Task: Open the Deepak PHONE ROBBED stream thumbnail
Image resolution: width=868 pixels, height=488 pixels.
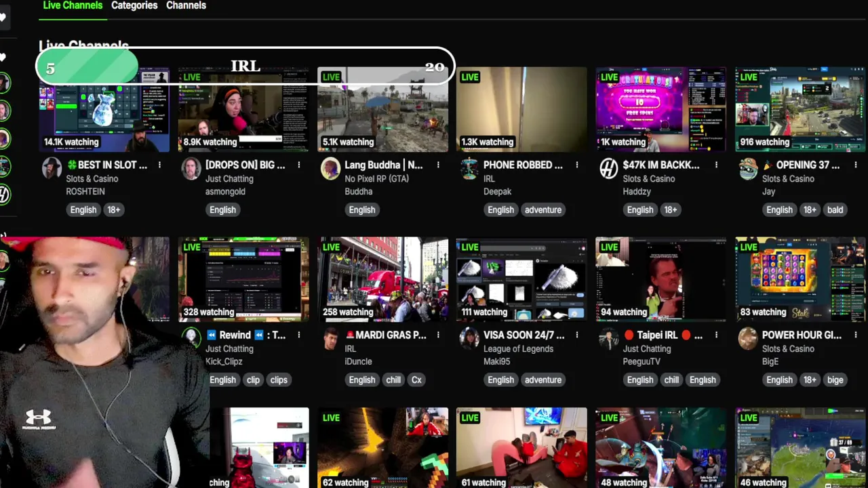Action: (521, 109)
